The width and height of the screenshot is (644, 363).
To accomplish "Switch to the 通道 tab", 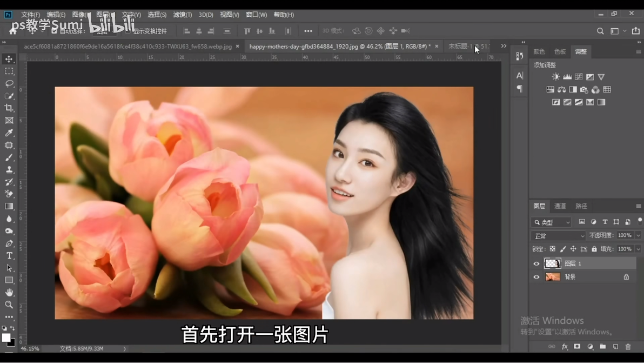I will 560,206.
